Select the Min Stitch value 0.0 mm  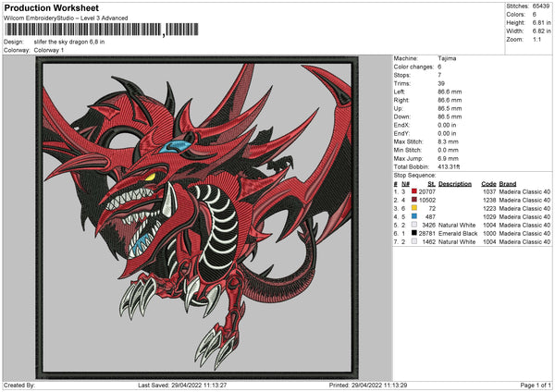[448, 150]
